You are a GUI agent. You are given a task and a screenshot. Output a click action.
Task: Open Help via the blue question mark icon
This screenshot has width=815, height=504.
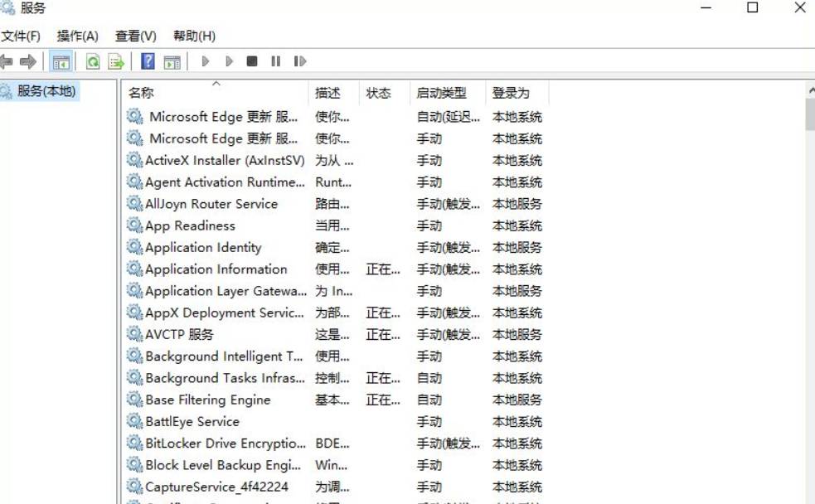147,61
